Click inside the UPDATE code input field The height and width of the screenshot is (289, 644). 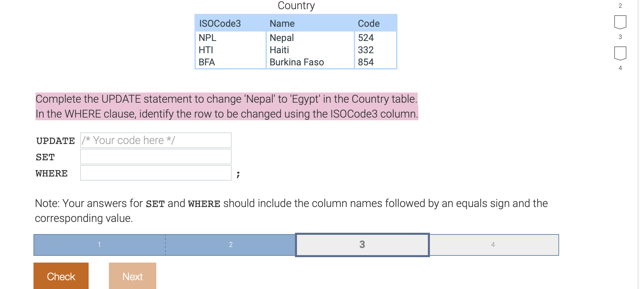point(156,140)
